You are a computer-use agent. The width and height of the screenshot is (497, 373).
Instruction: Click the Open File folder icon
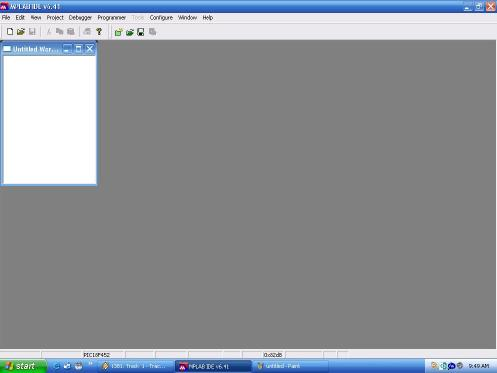21,32
